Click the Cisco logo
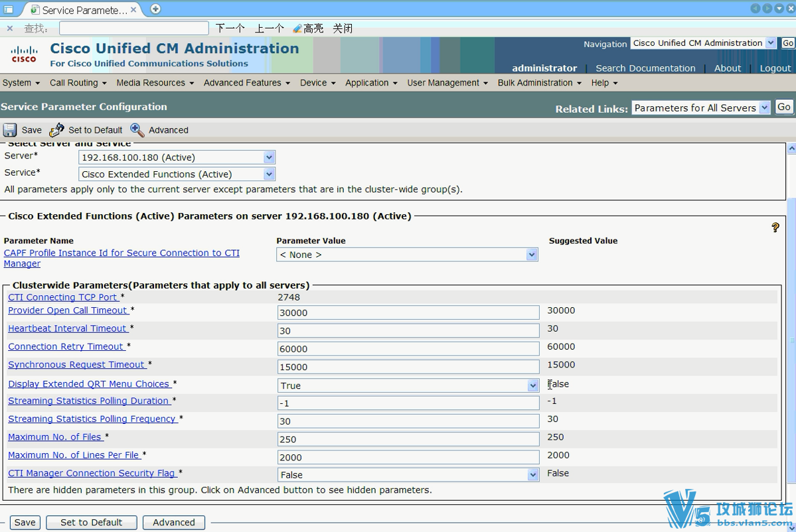The image size is (796, 532). pos(24,54)
